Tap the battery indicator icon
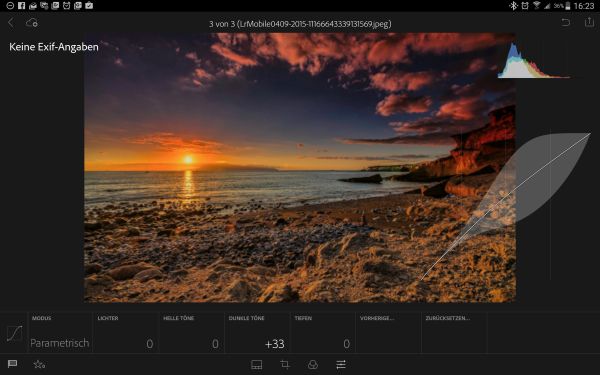The image size is (600, 375). 568,6
